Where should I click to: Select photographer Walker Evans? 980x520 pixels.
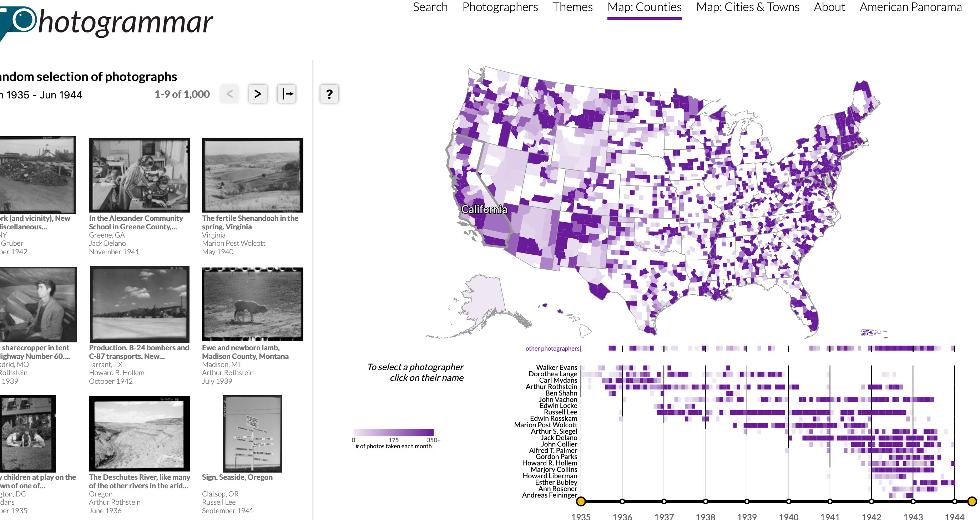pos(557,367)
